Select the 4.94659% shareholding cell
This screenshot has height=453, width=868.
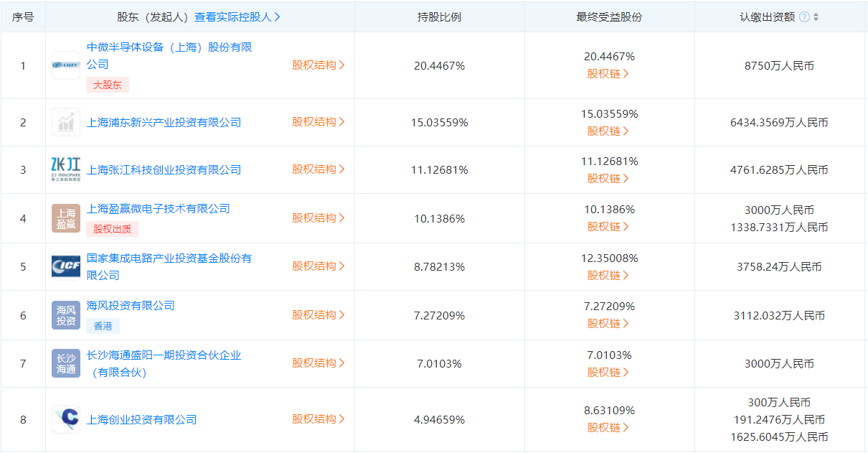[x=439, y=420]
